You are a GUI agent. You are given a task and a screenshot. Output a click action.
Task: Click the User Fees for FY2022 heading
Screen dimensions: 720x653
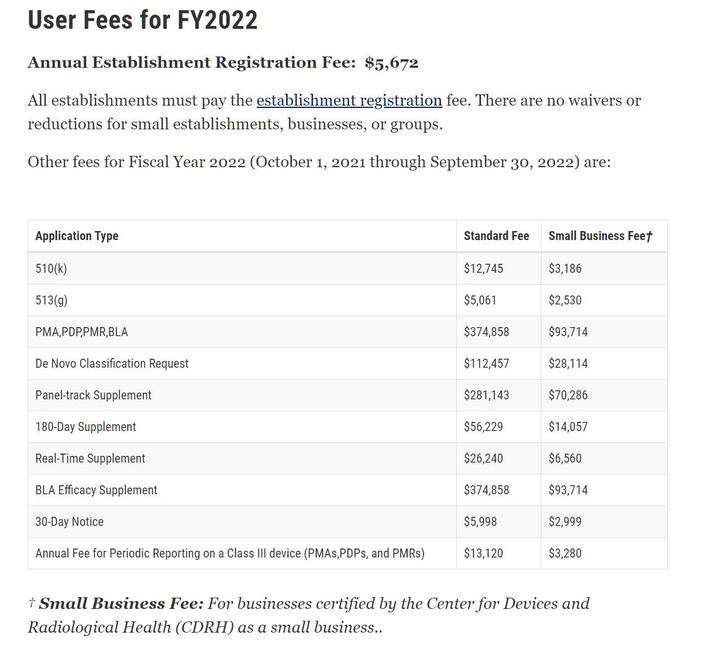click(x=142, y=19)
